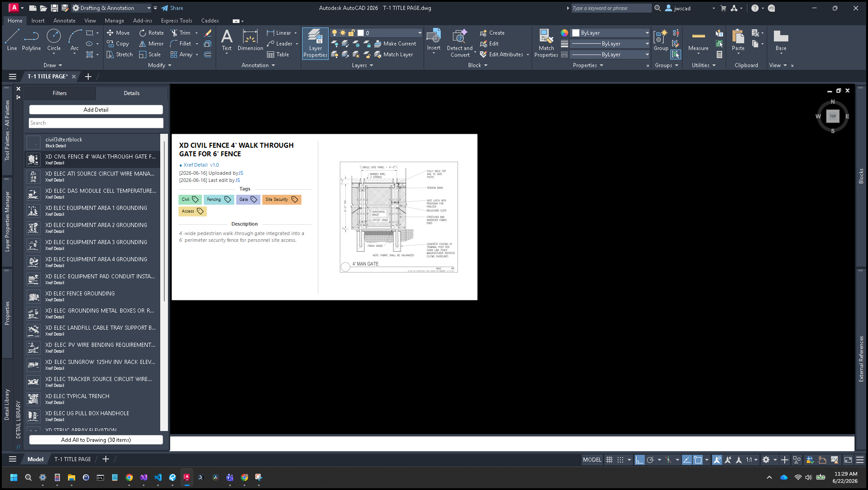The height and width of the screenshot is (490, 868).
Task: Click the layer 0 white color swatch
Action: [x=361, y=33]
